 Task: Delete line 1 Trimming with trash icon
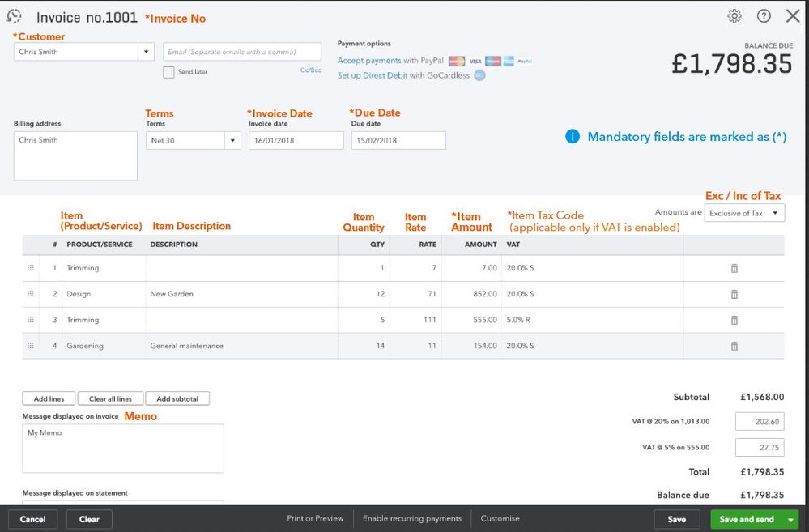[x=734, y=268]
